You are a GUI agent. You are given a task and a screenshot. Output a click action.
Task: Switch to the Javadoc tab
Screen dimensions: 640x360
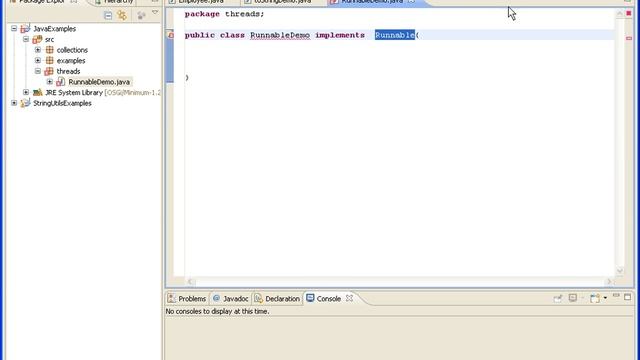click(x=231, y=299)
